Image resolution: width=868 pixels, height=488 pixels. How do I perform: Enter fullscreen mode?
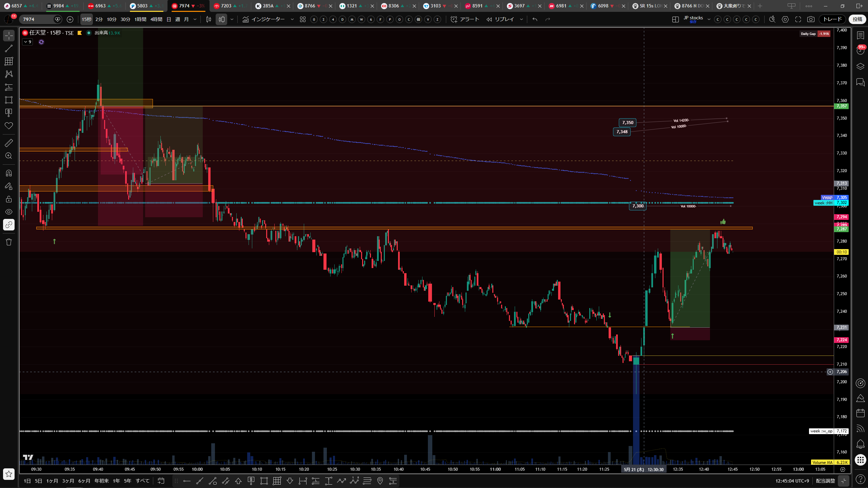click(798, 19)
